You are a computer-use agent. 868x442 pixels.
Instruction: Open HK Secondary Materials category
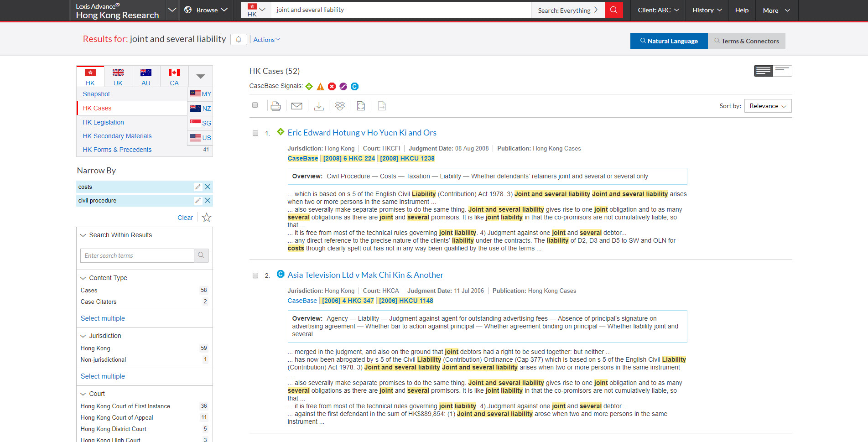117,136
